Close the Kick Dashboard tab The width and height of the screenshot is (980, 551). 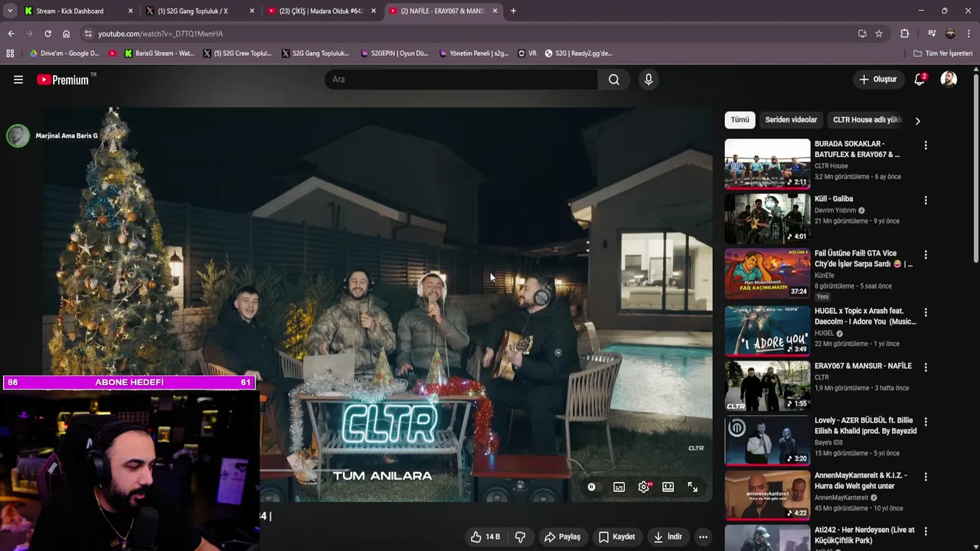(130, 11)
